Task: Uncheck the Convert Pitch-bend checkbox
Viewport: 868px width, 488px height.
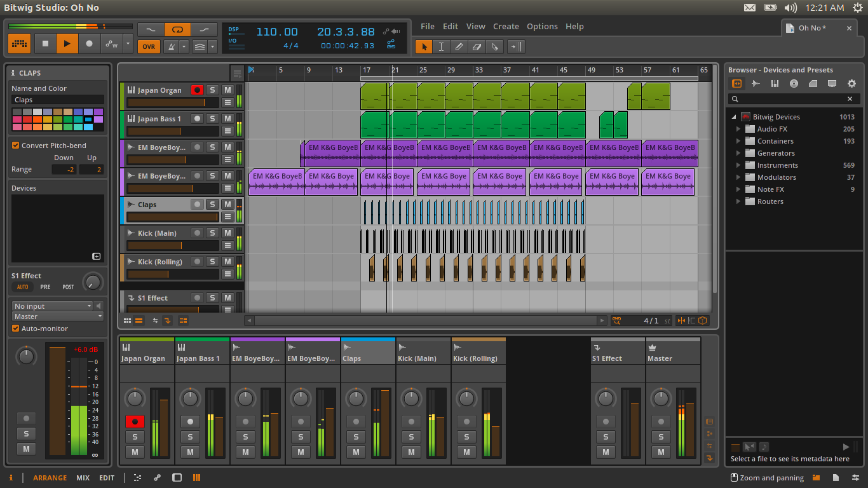Action: pyautogui.click(x=16, y=146)
